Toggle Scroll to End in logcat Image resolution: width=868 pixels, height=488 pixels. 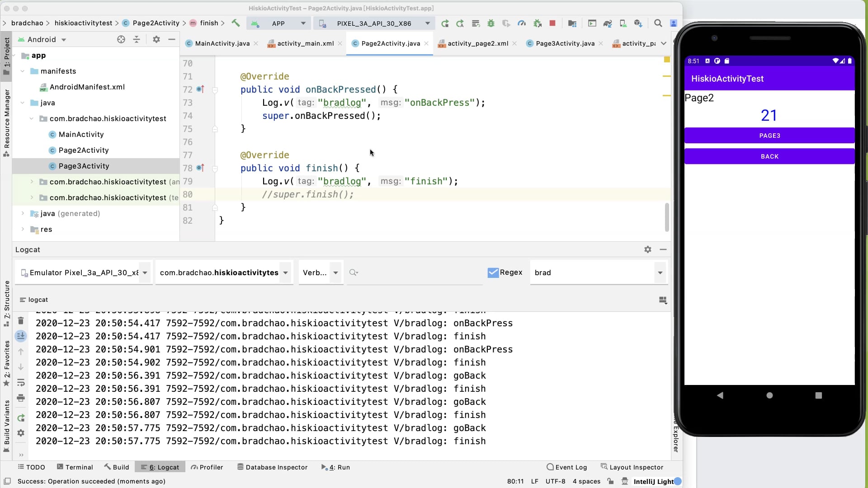pyautogui.click(x=21, y=336)
